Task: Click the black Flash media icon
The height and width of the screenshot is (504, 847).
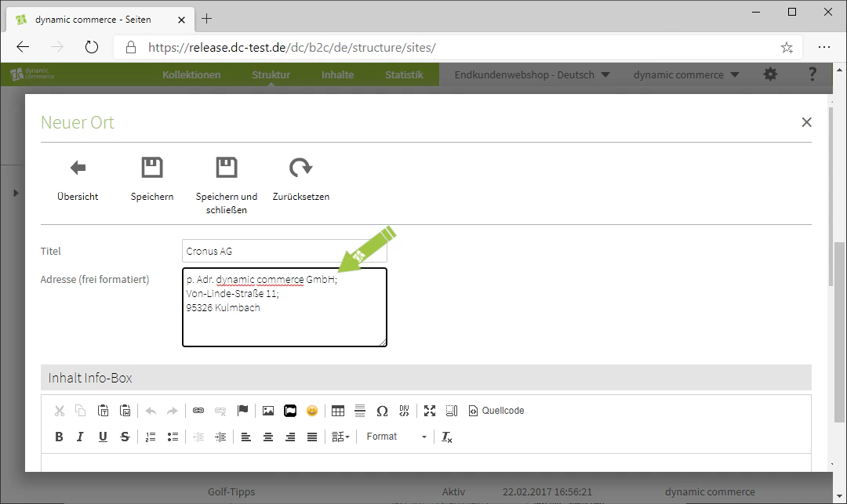Action: [290, 411]
